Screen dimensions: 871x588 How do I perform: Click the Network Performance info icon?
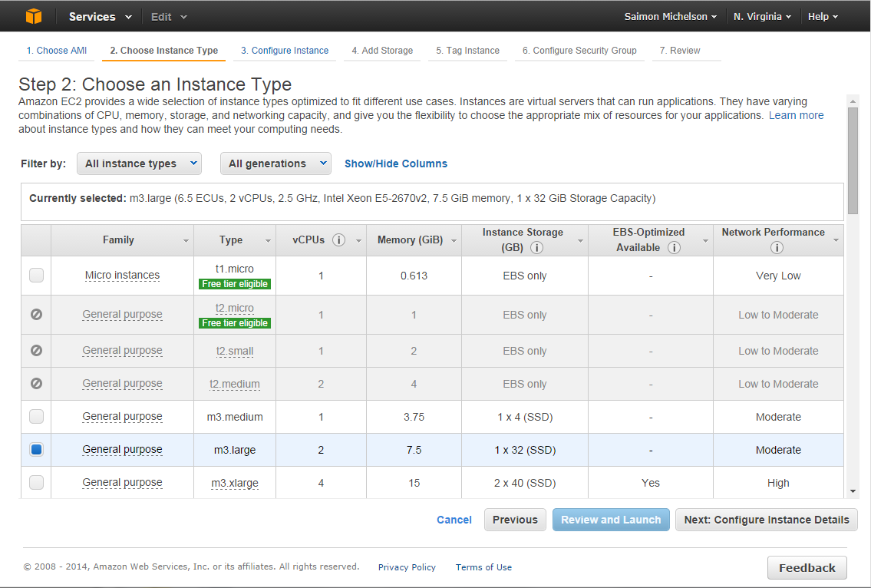777,248
